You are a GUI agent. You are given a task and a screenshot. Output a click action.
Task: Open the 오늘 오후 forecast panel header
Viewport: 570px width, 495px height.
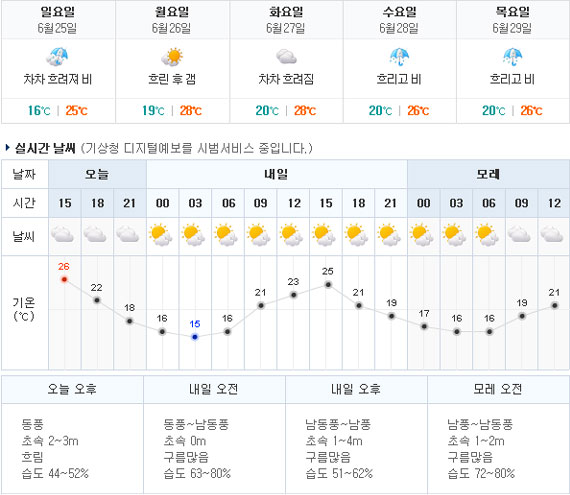(x=72, y=389)
